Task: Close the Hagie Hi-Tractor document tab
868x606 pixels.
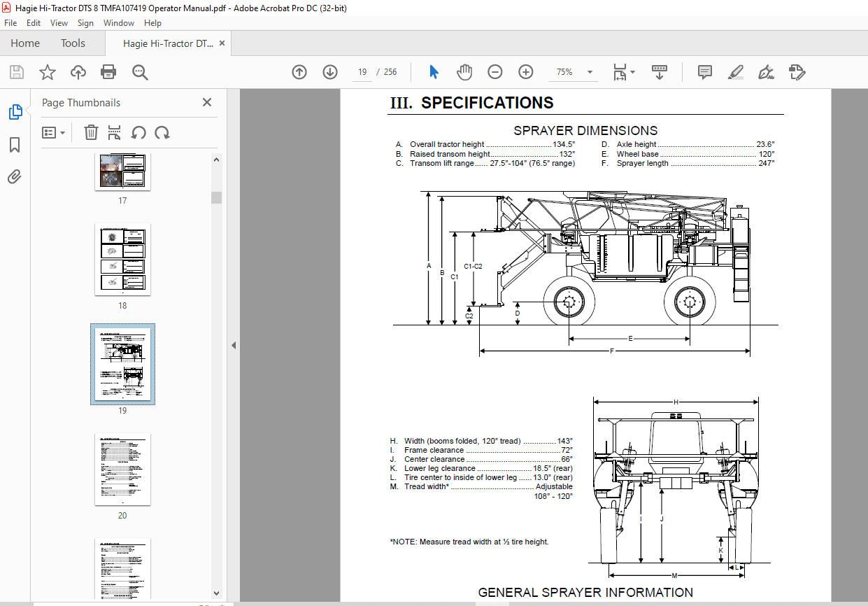Action: point(222,43)
